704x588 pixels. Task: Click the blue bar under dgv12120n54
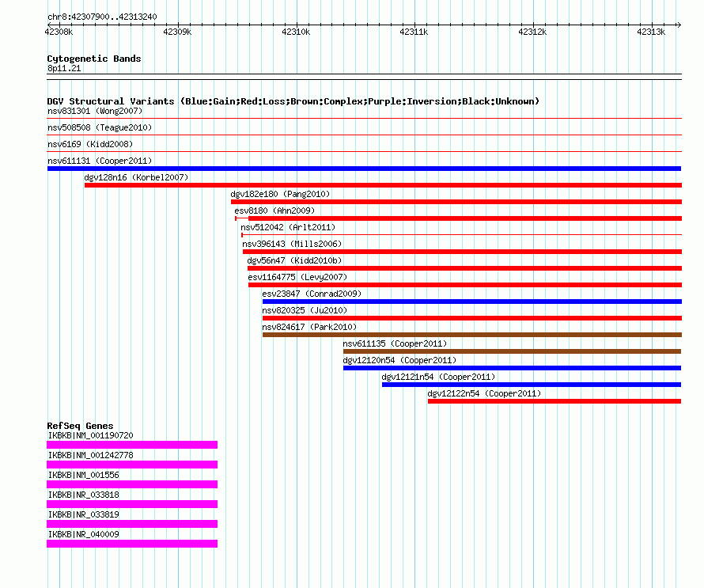513,368
